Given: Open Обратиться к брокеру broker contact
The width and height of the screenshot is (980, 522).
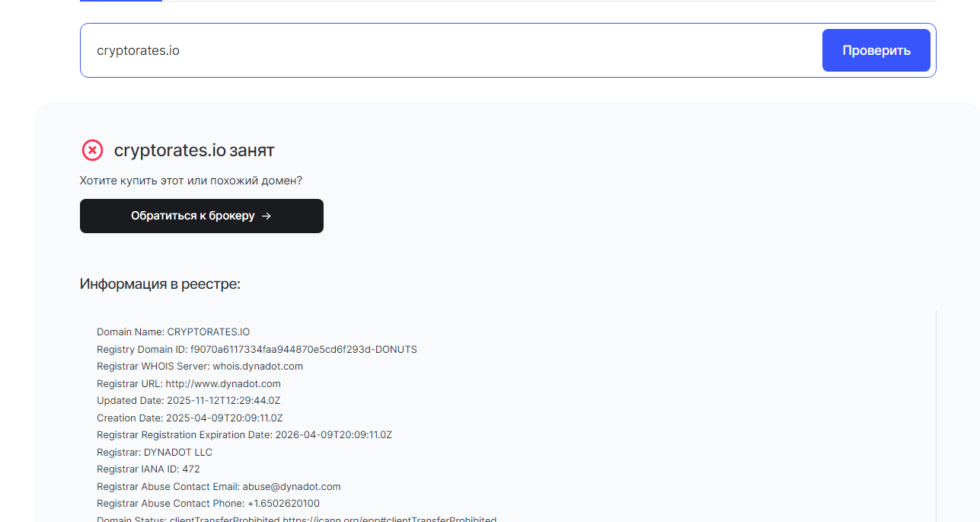Looking at the screenshot, I should point(202,216).
